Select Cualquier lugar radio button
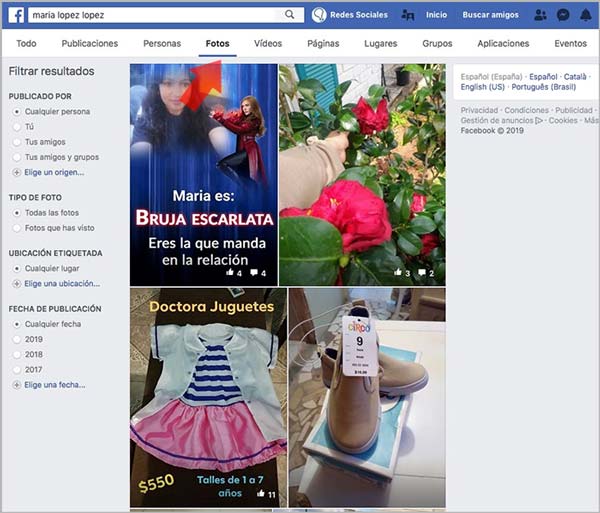 pyautogui.click(x=16, y=269)
